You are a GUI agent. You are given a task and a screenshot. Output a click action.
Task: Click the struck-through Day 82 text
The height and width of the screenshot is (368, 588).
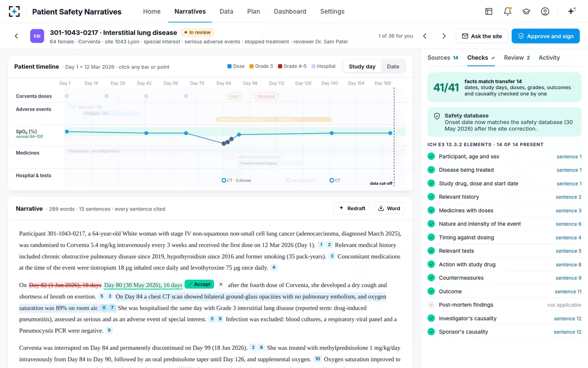[x=65, y=285]
